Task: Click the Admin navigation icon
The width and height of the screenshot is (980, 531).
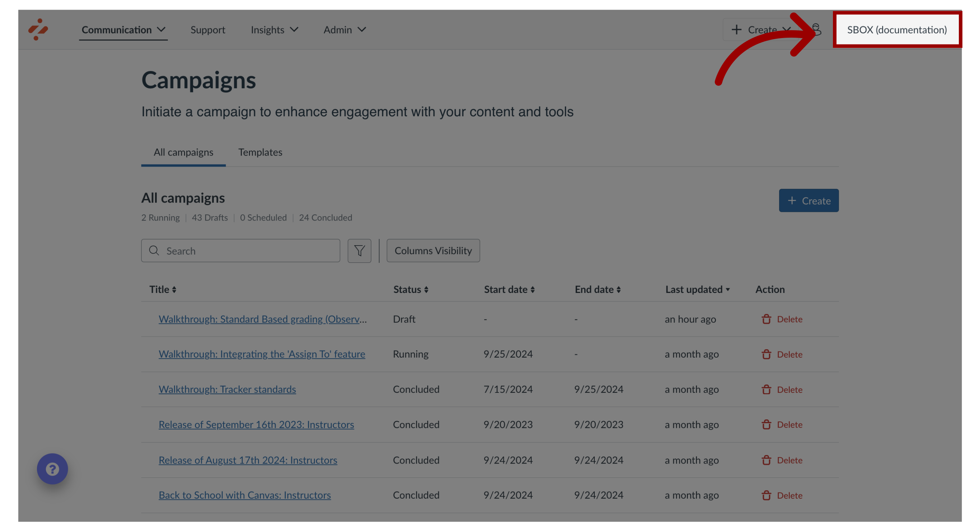Action: [x=344, y=29]
